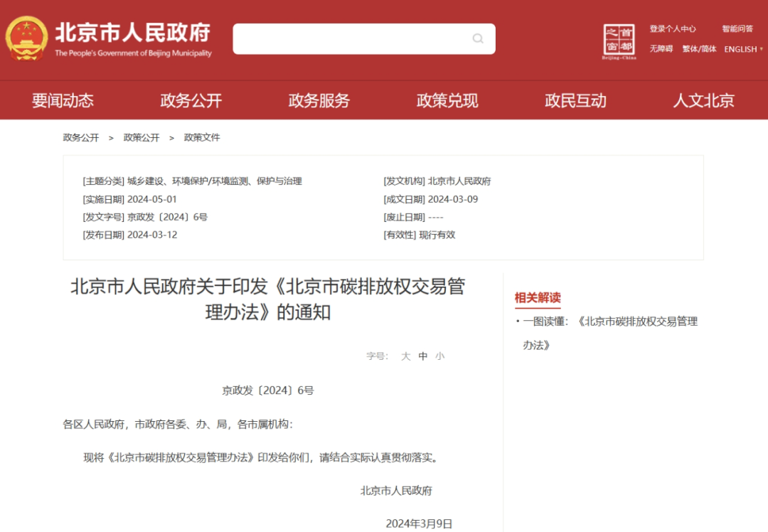Open the 智能问答 smart Q&A service
This screenshot has height=532, width=768.
[x=738, y=28]
